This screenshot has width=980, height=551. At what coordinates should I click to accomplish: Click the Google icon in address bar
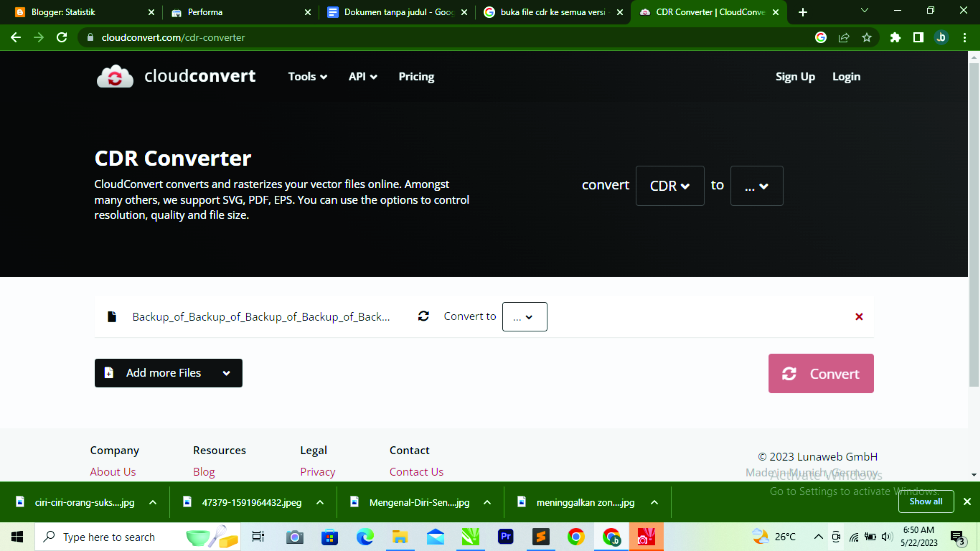pyautogui.click(x=821, y=37)
